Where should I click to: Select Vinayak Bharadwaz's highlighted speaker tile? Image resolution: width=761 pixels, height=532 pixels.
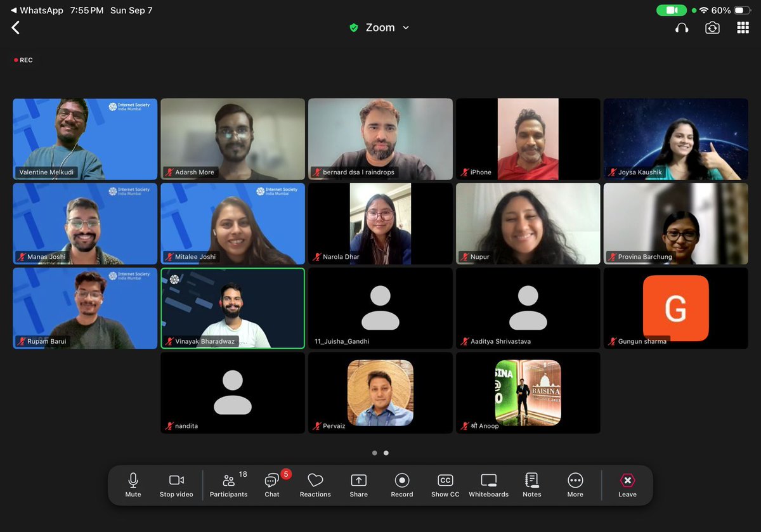coord(233,308)
